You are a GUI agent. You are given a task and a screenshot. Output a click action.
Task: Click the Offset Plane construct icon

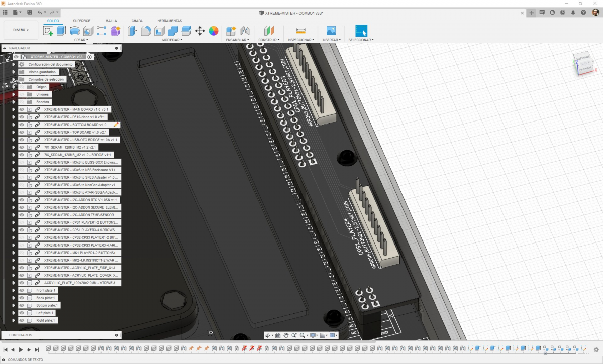click(x=269, y=31)
